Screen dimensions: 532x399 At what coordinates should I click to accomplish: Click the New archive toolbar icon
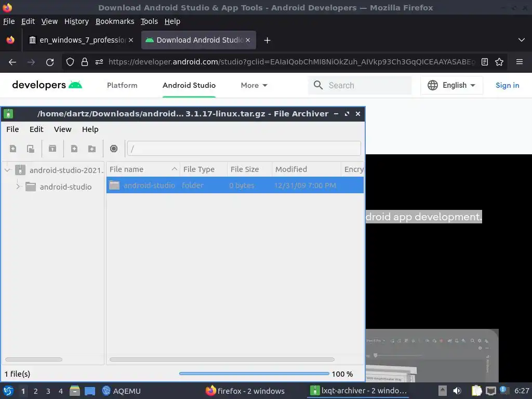[x=13, y=149]
